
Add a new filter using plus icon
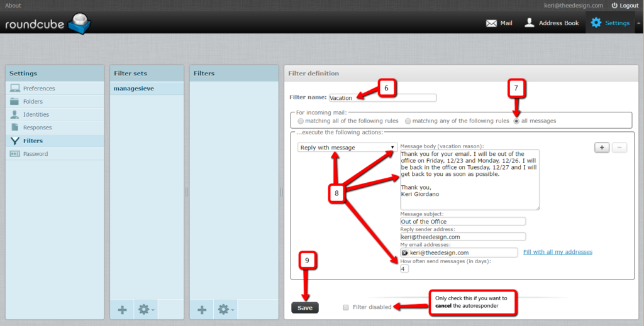pos(202,309)
